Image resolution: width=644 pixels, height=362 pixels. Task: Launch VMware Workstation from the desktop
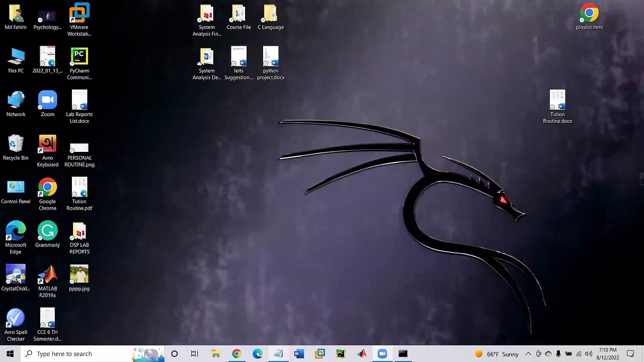[79, 20]
